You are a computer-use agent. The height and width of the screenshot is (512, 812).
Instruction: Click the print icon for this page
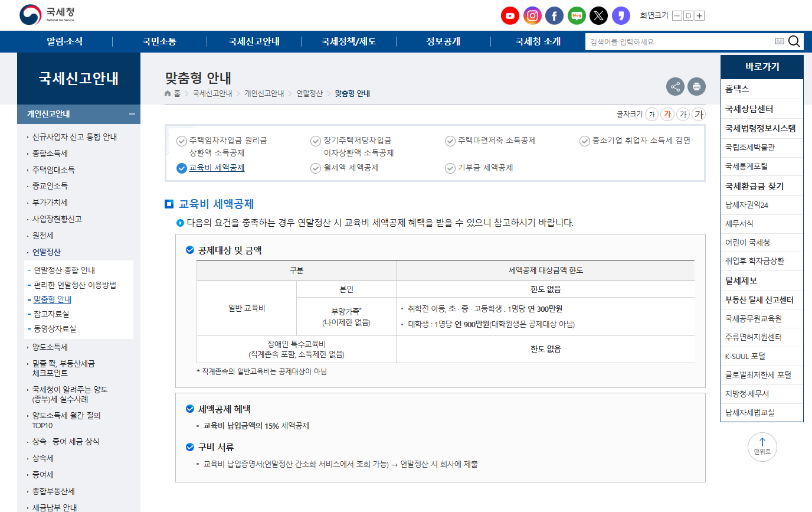pyautogui.click(x=696, y=86)
